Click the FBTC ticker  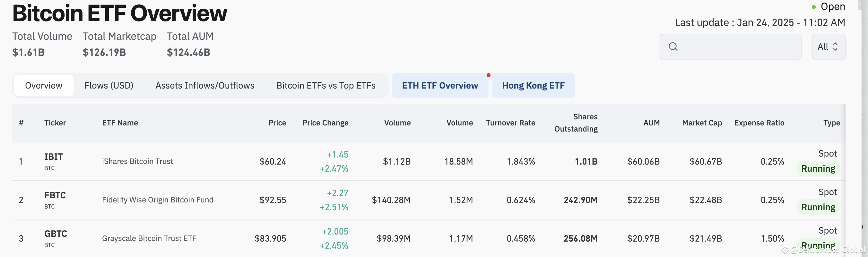[55, 195]
